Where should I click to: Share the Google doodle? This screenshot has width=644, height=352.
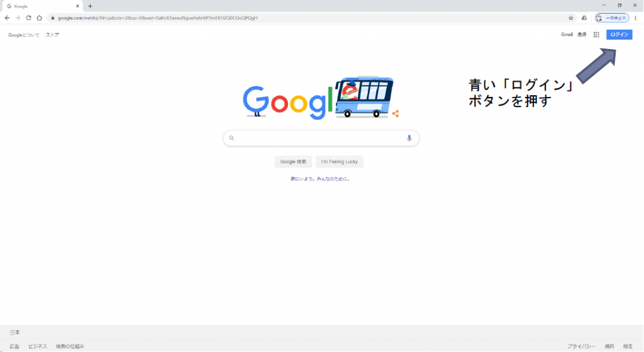pyautogui.click(x=396, y=113)
